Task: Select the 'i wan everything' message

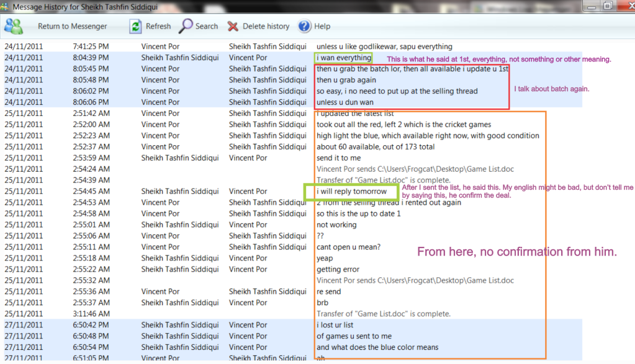Action: click(343, 58)
